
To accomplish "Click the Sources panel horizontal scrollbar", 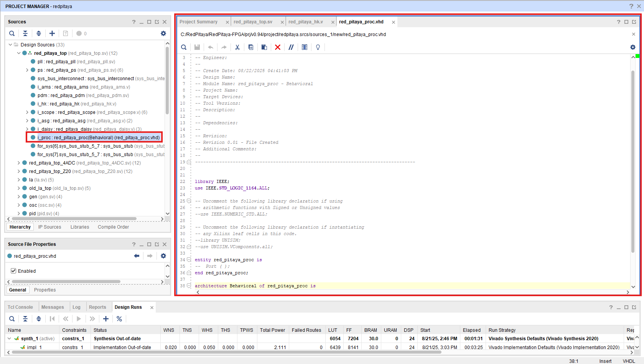I will (74, 219).
